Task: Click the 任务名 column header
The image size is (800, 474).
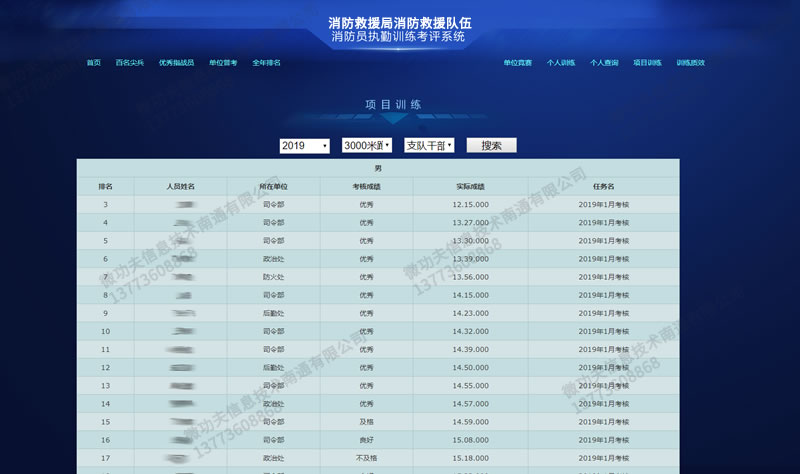Action: tap(603, 186)
